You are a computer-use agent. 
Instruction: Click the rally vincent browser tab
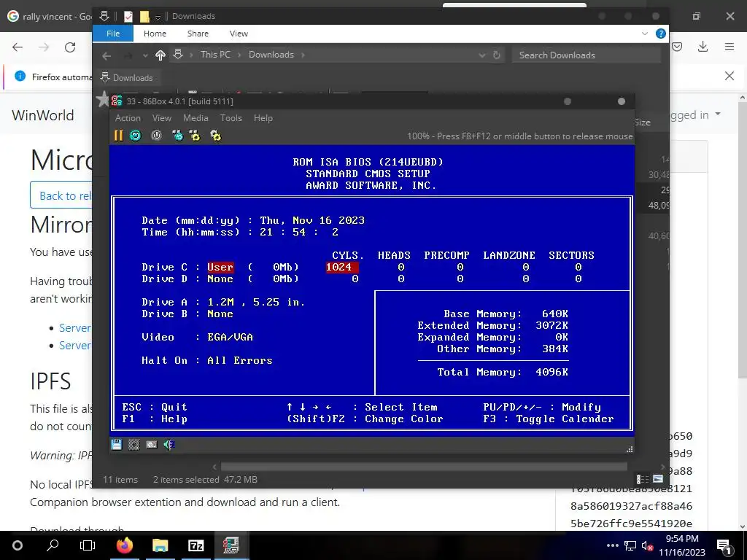(x=49, y=16)
